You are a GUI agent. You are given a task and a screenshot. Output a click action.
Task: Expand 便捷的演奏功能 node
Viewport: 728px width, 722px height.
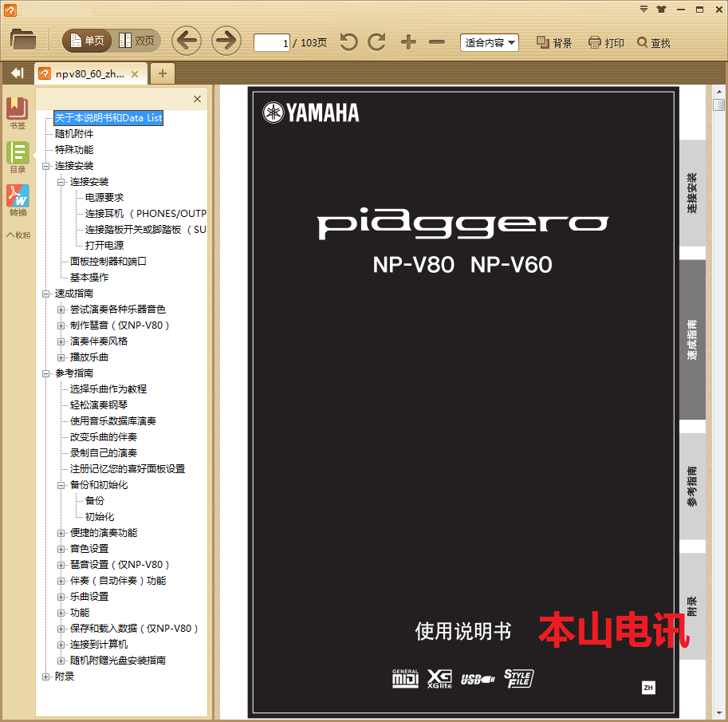pos(61,534)
